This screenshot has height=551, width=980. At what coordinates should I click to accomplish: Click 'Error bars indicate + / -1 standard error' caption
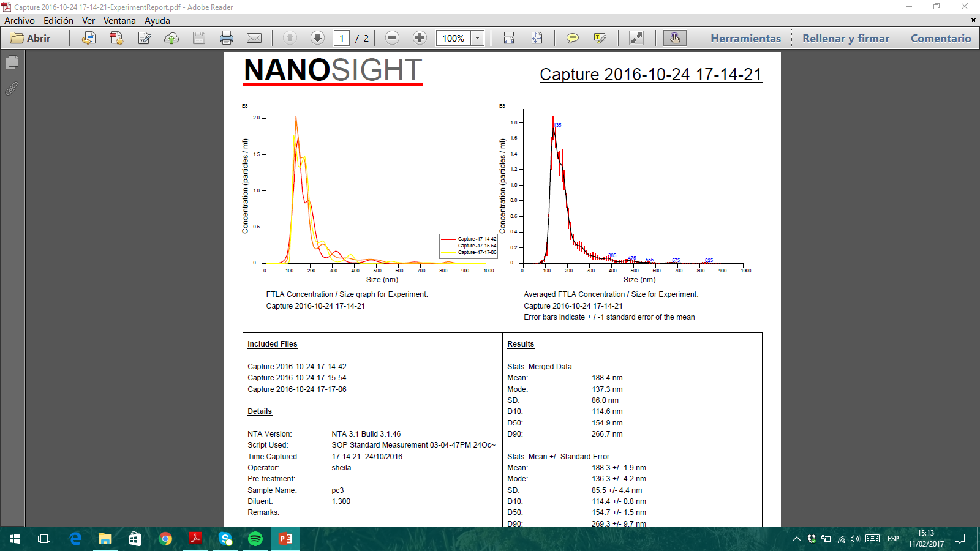pos(609,317)
